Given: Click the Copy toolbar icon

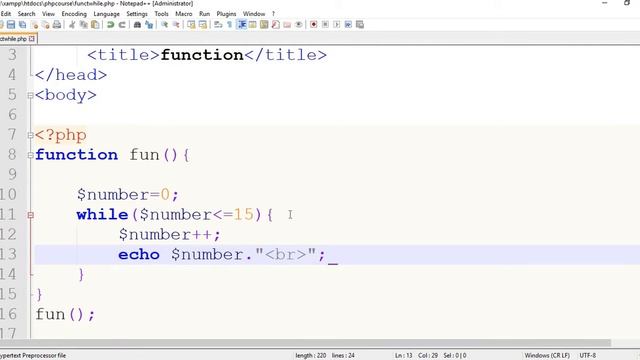Looking at the screenshot, I should (x=84, y=25).
